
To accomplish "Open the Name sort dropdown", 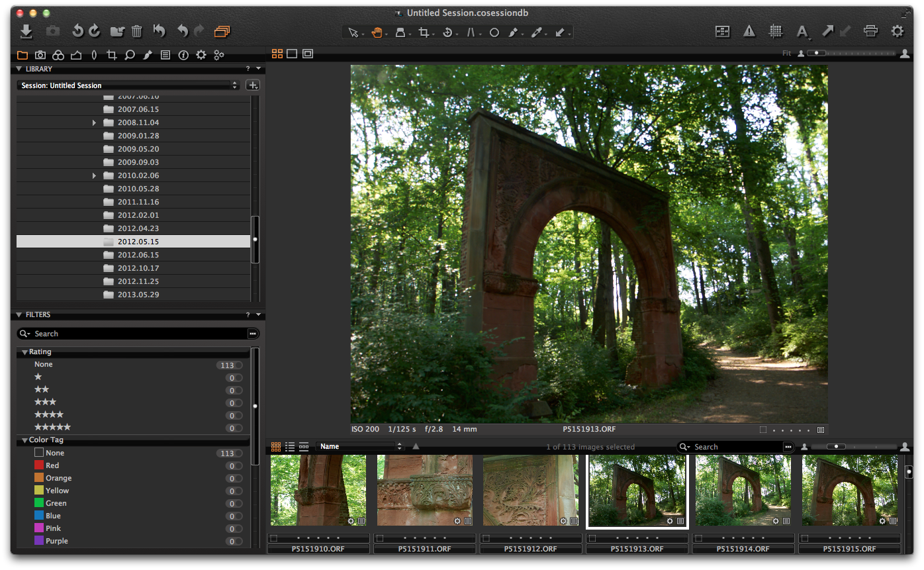I will (x=361, y=447).
